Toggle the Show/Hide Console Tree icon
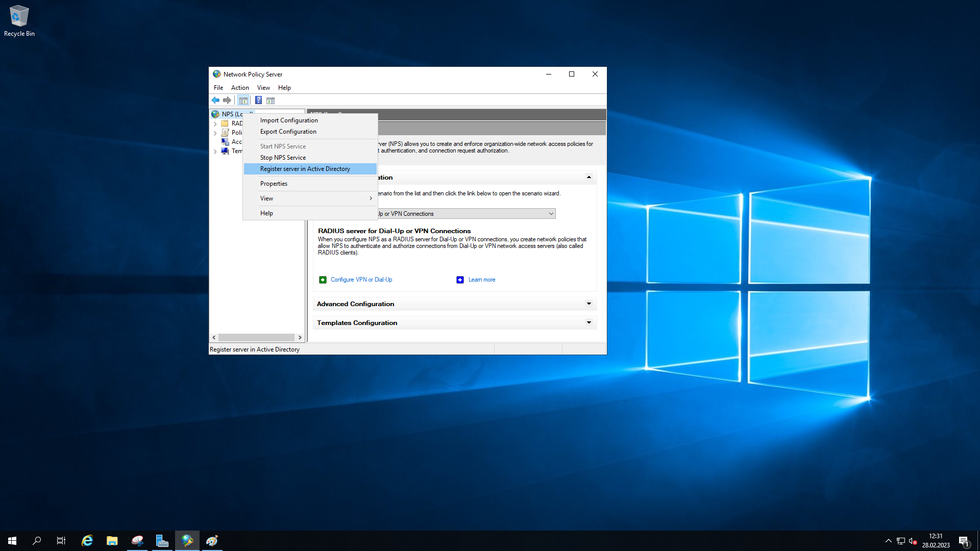The image size is (980, 551). click(243, 101)
